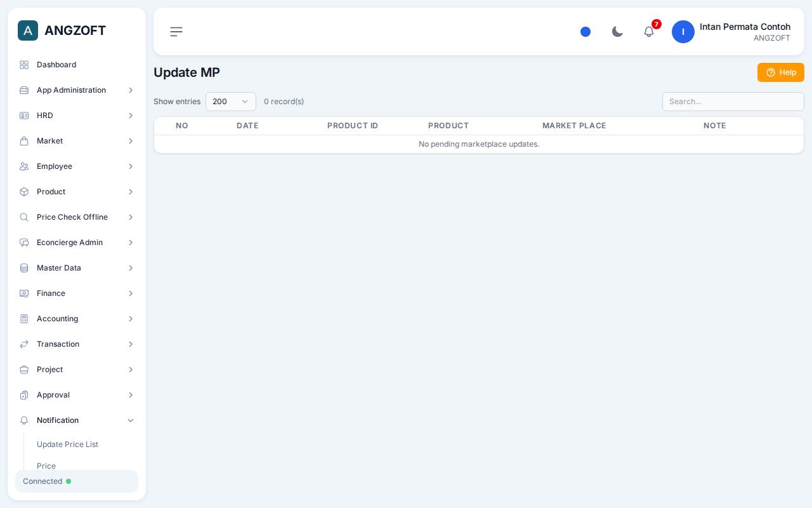Viewport: 812px width, 508px height.
Task: Open the notifications bell icon
Action: [649, 32]
